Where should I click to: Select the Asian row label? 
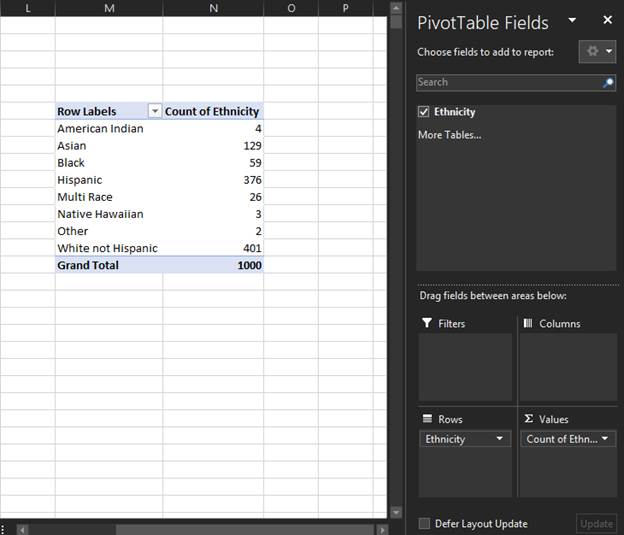109,145
